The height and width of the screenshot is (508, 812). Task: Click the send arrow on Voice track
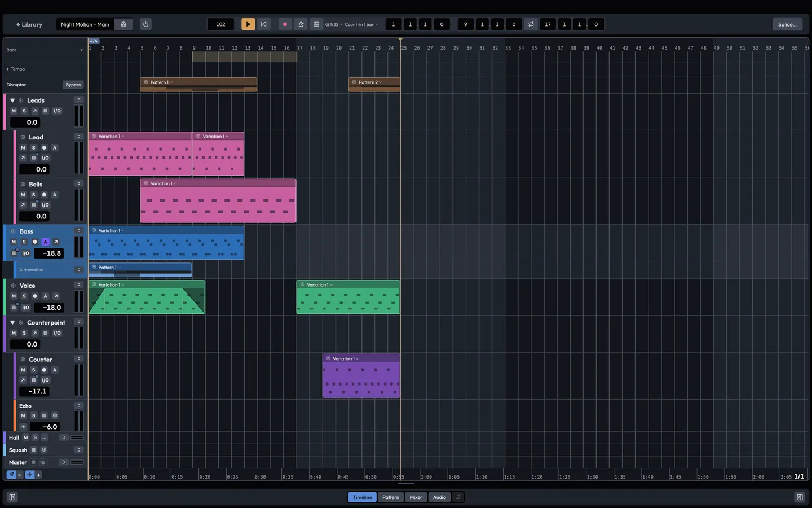coord(56,296)
